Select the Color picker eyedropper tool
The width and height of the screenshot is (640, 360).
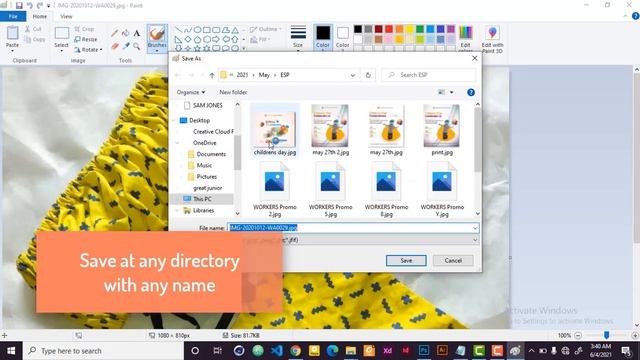tap(126, 46)
